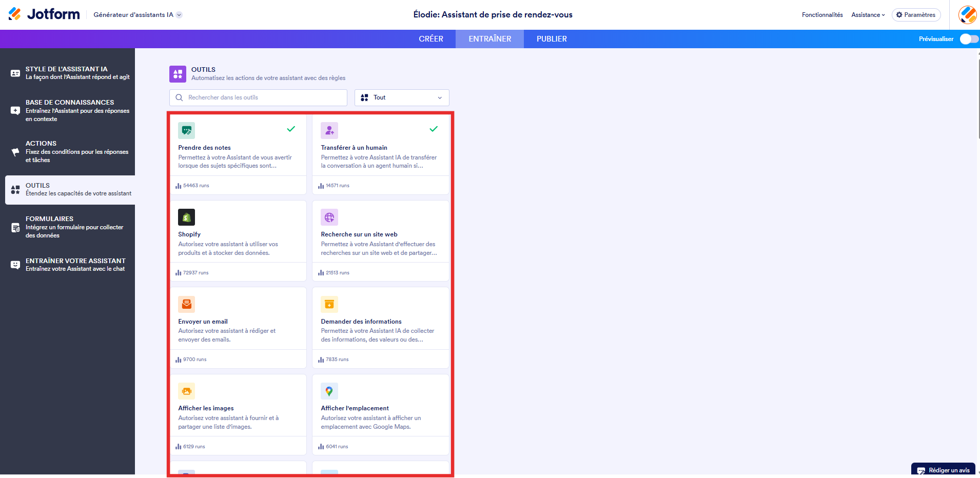Open Afficher les images tool title
This screenshot has width=980, height=478.
tap(206, 408)
